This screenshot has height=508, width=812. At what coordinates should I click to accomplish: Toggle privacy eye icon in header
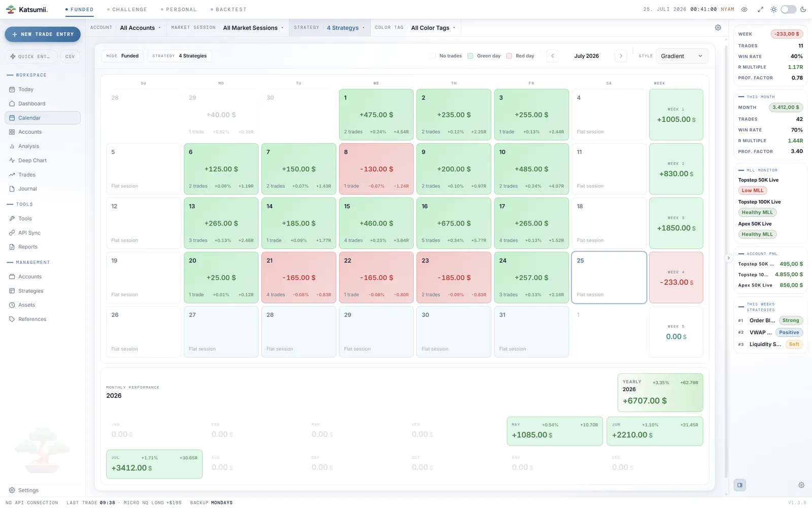coord(745,10)
